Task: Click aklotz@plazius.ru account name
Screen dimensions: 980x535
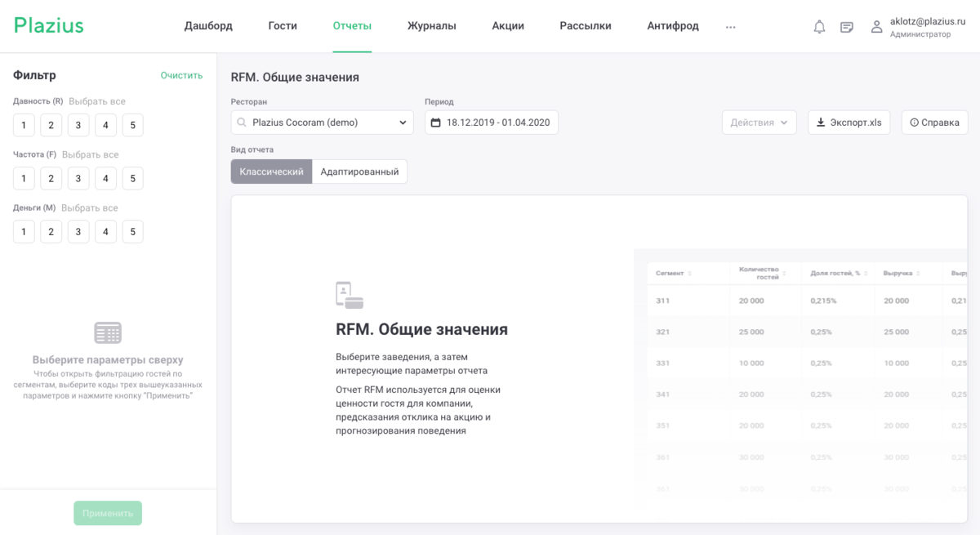Action: 927,21
